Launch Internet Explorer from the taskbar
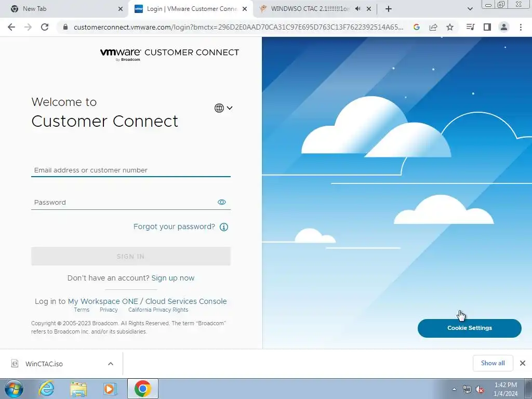The image size is (532, 399). 46,389
